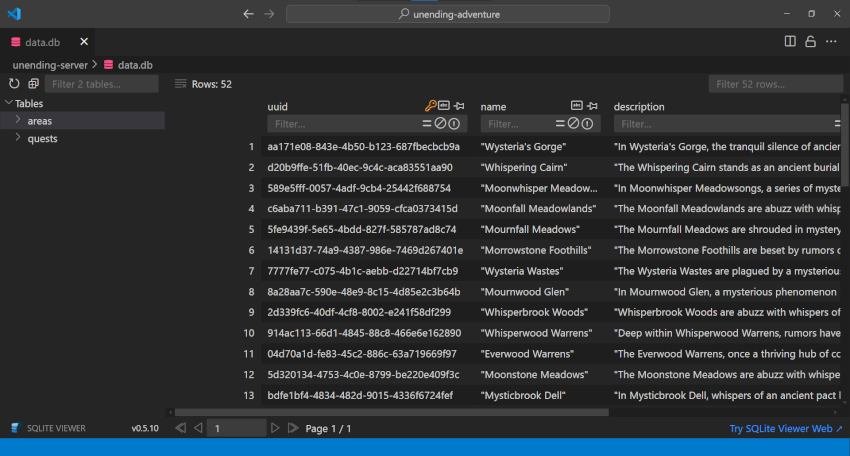
Task: Toggle equals filter on uuid column
Action: tap(427, 124)
